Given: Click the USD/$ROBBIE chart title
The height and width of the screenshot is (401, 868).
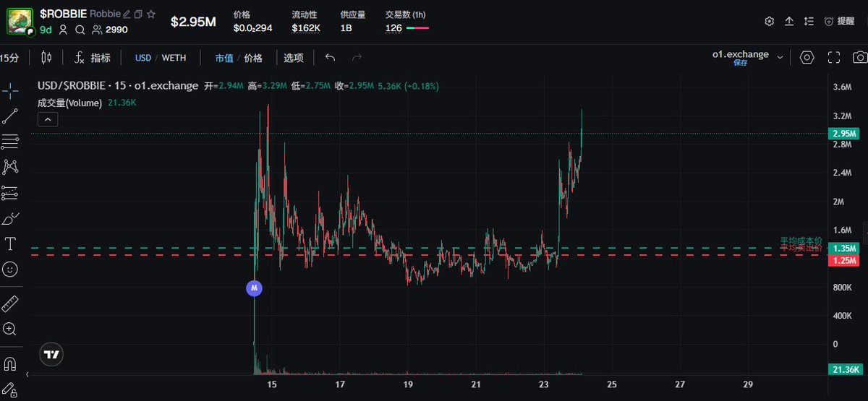Looking at the screenshot, I should (118, 85).
